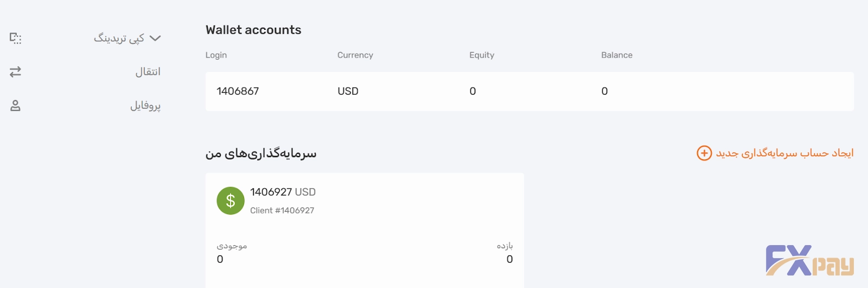Click the موجودی label in investment card

click(x=232, y=246)
